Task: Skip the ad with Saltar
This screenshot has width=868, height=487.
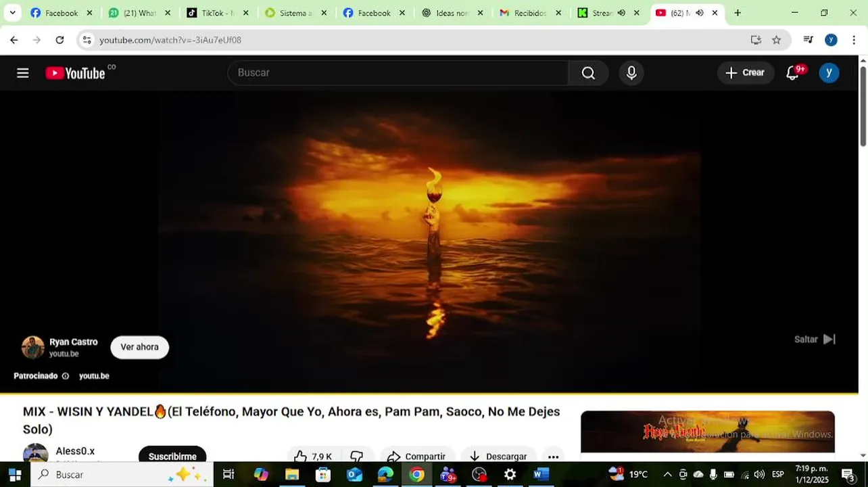Action: click(815, 340)
